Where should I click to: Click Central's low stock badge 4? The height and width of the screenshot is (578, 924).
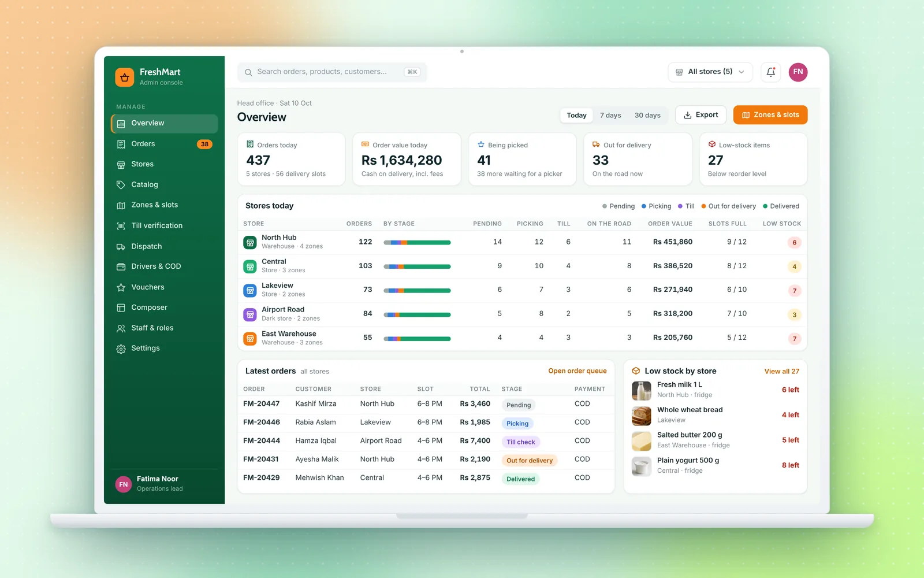tap(794, 266)
